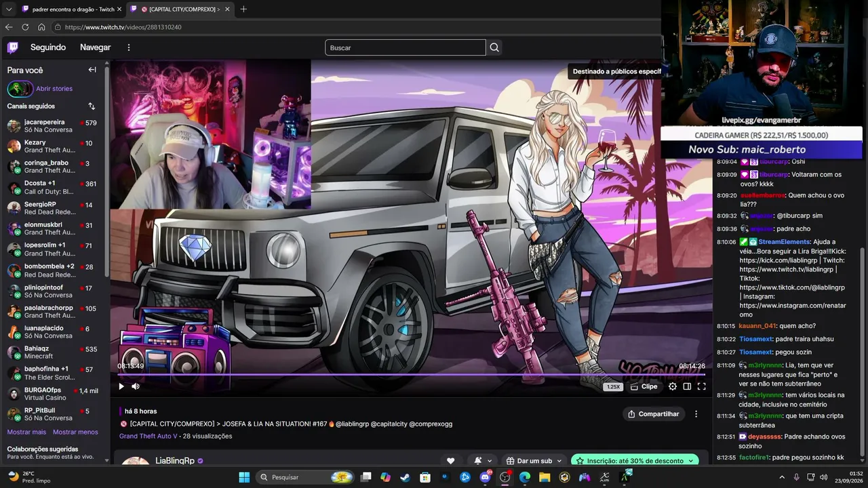
Task: Collapse the Para você sidebar
Action: [92, 70]
